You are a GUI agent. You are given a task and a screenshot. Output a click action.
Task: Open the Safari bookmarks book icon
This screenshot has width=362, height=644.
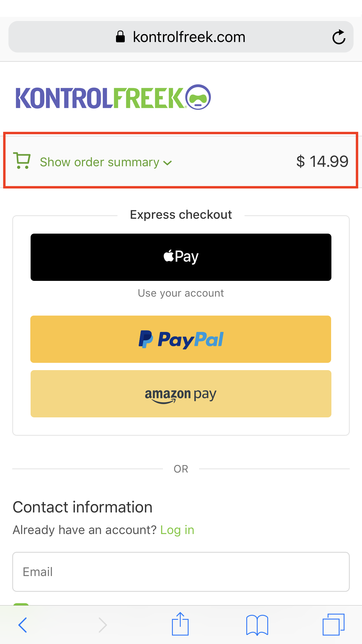click(x=257, y=625)
